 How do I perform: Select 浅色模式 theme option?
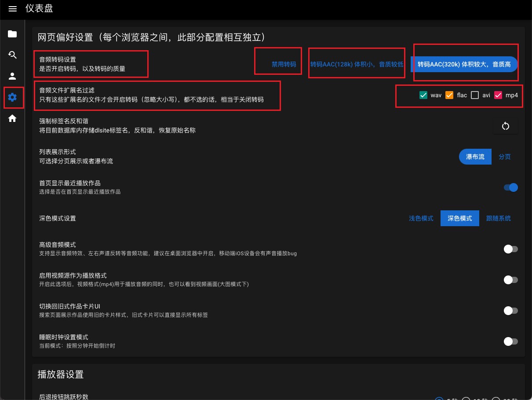tap(421, 218)
